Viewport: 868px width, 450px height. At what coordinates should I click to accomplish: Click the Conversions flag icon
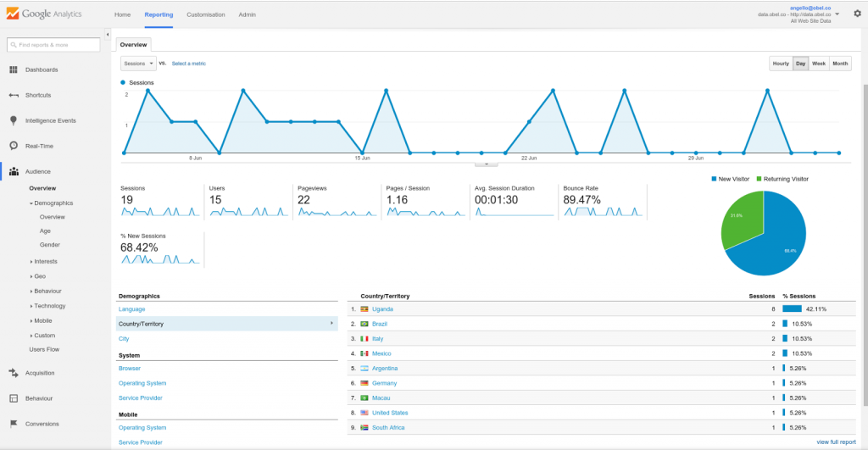coord(14,424)
